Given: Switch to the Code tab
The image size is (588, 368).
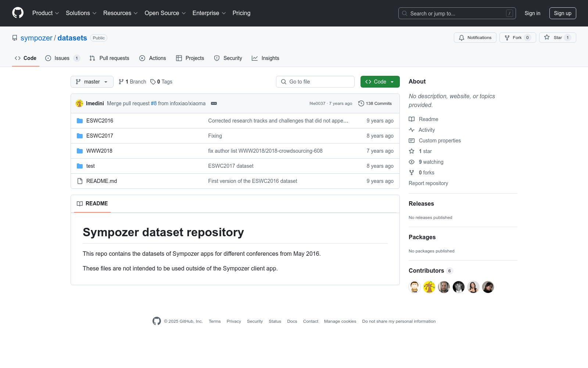Looking at the screenshot, I should [x=26, y=58].
